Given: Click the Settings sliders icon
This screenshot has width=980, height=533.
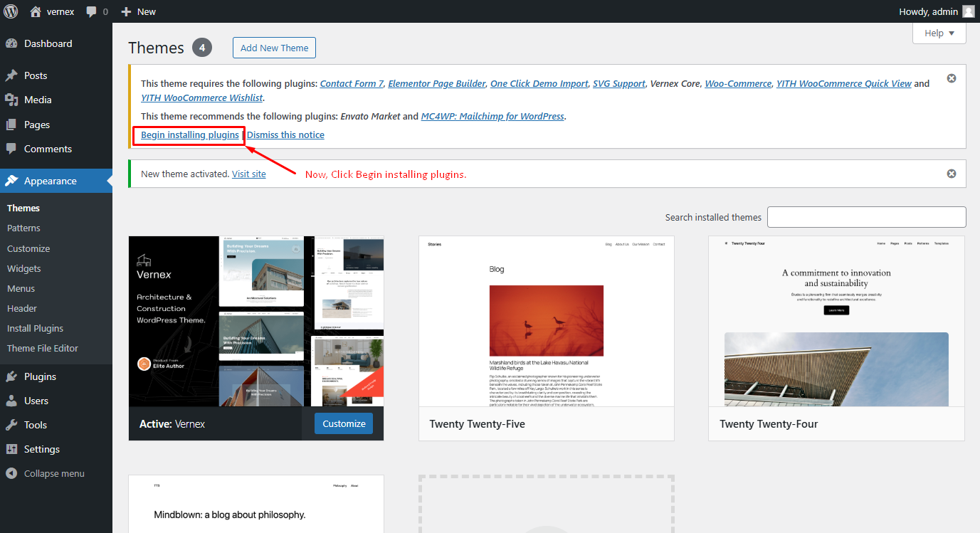Looking at the screenshot, I should point(11,449).
